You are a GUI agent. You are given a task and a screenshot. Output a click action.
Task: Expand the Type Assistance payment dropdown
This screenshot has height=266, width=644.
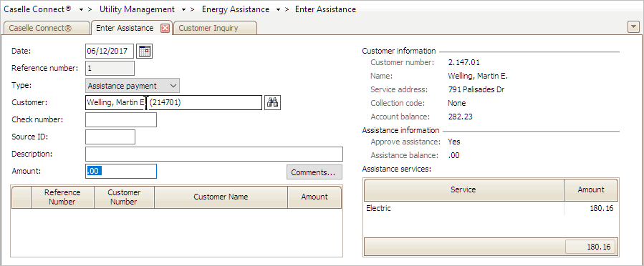(x=133, y=86)
